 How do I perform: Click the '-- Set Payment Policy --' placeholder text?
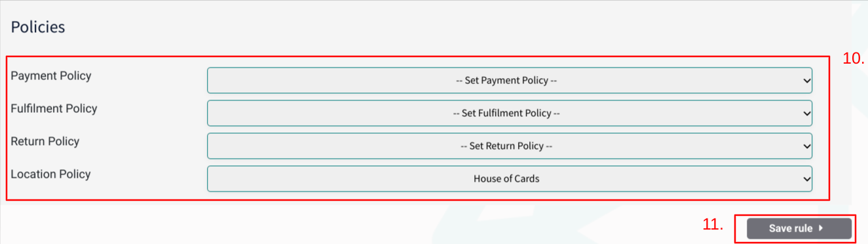(x=506, y=81)
